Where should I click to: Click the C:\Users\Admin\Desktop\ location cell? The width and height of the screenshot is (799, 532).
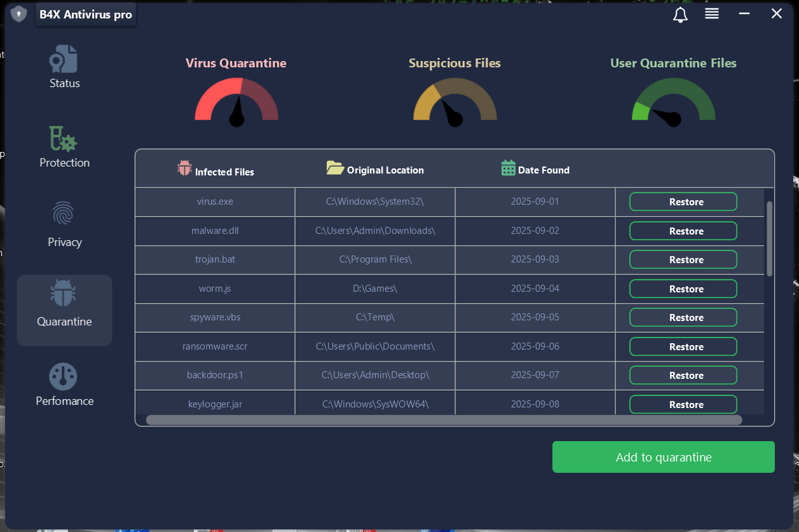tap(375, 375)
